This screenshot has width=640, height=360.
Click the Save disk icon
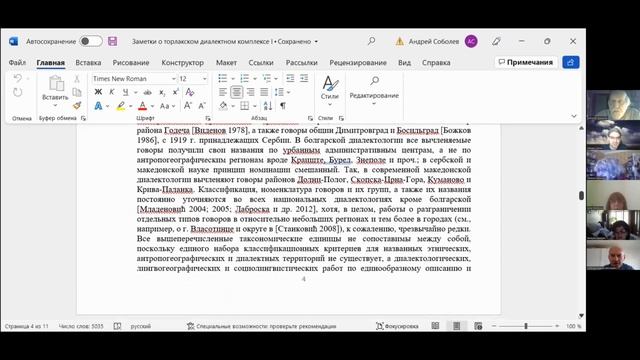[x=112, y=41]
